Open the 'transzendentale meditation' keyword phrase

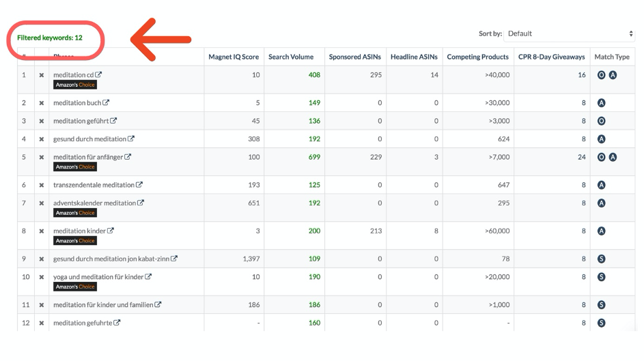tap(94, 185)
